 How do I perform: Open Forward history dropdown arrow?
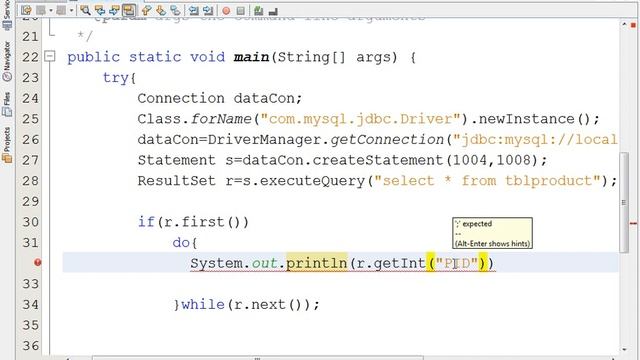tap(71, 10)
